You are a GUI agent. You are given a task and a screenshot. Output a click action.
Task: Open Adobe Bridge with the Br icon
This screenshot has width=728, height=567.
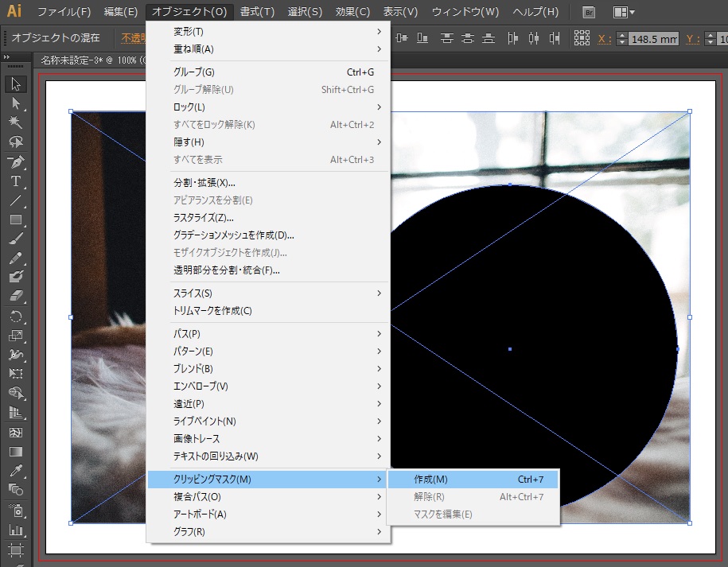589,12
